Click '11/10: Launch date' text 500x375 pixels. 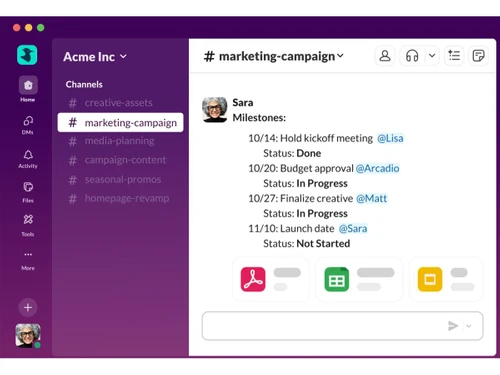click(x=291, y=229)
